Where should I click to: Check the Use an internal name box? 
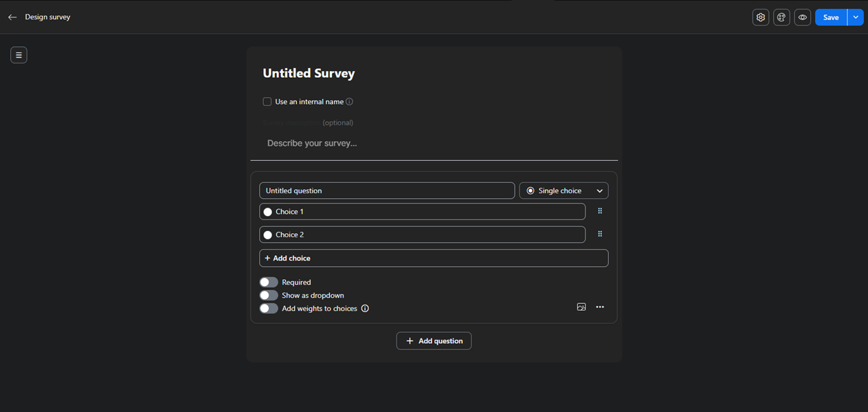pos(267,102)
